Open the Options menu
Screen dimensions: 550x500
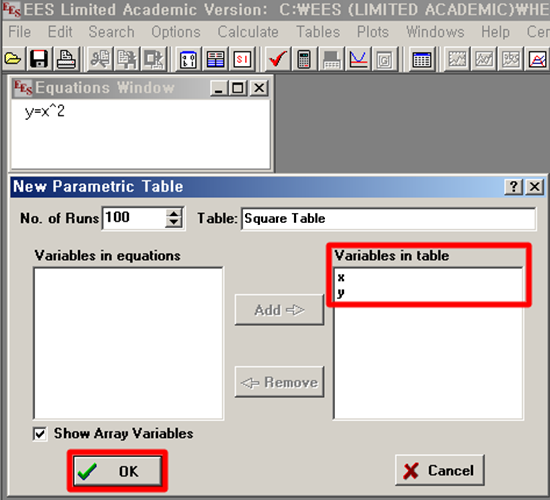(176, 32)
